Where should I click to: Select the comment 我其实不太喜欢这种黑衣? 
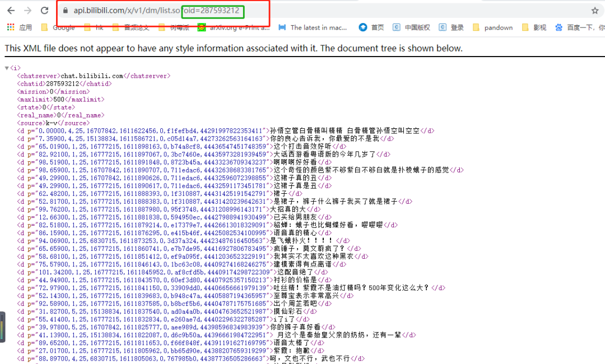coord(313,256)
